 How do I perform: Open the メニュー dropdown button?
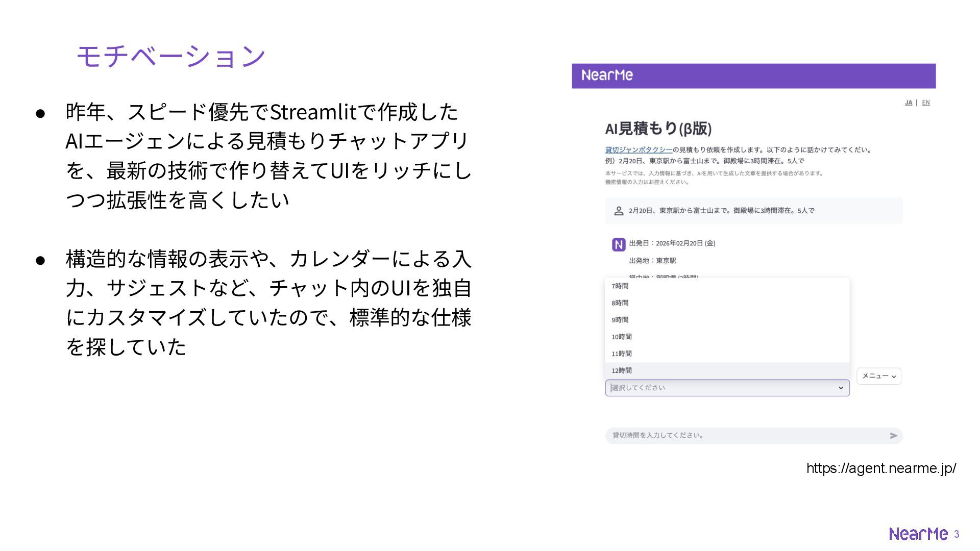878,376
